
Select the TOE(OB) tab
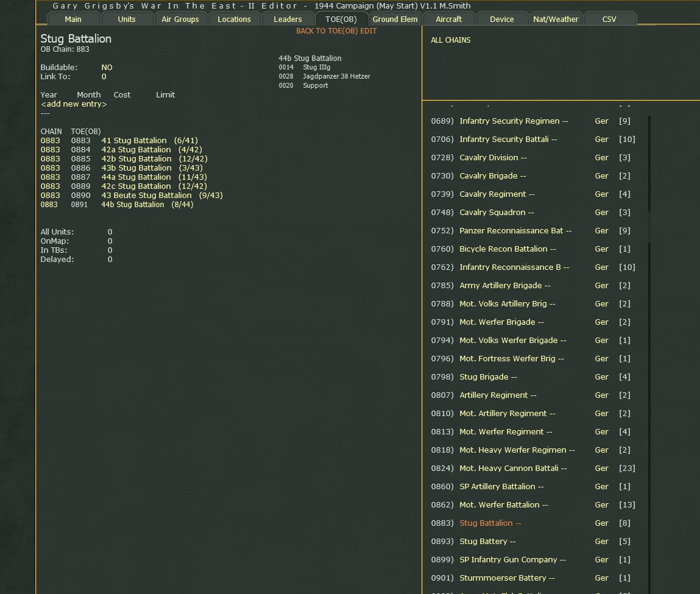pos(341,19)
